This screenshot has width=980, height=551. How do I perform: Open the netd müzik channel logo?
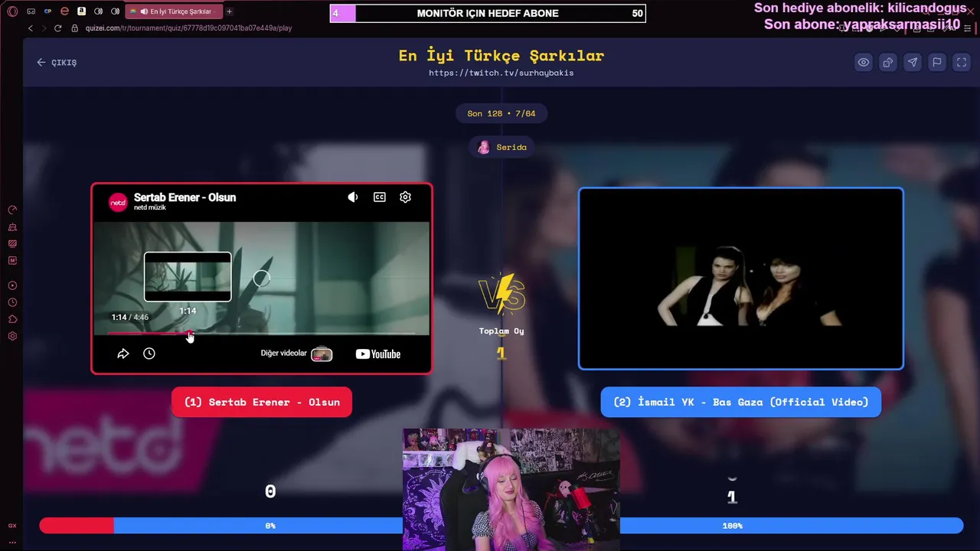[x=118, y=202]
